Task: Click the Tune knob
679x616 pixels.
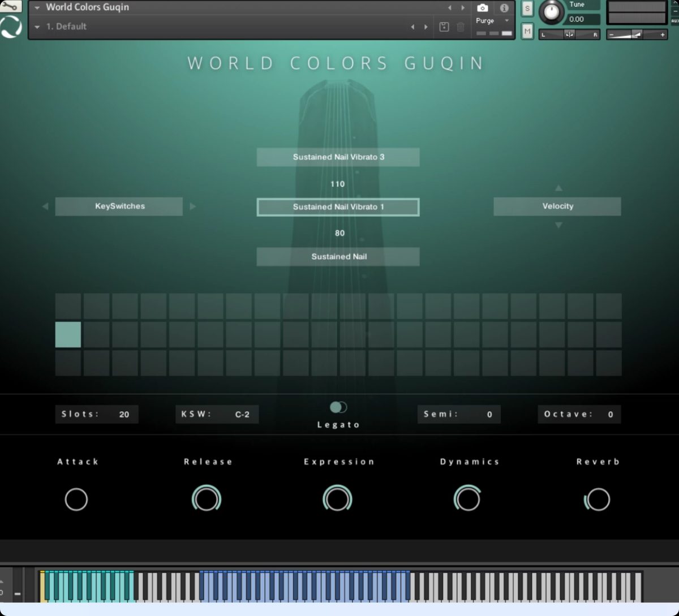Action: click(551, 11)
